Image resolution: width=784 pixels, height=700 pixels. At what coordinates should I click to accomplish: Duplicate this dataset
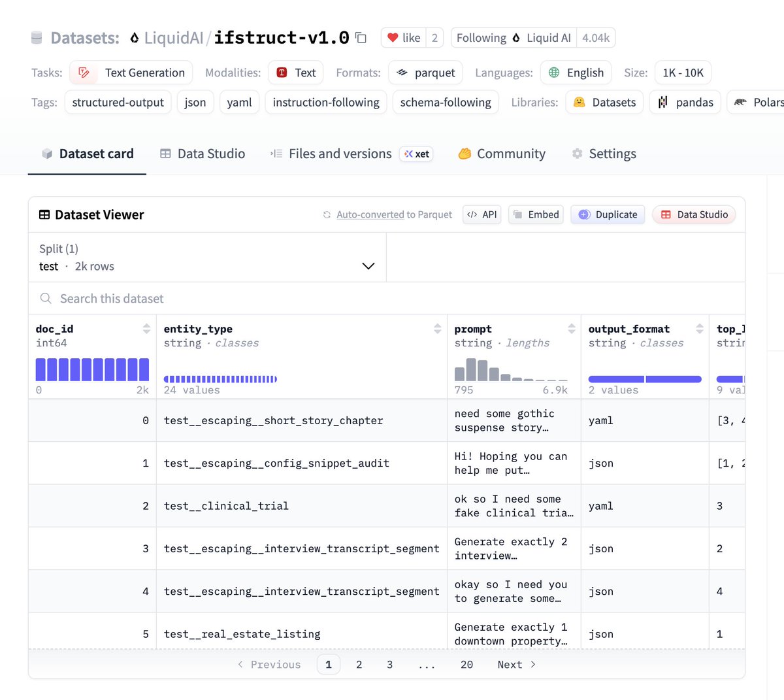(608, 214)
